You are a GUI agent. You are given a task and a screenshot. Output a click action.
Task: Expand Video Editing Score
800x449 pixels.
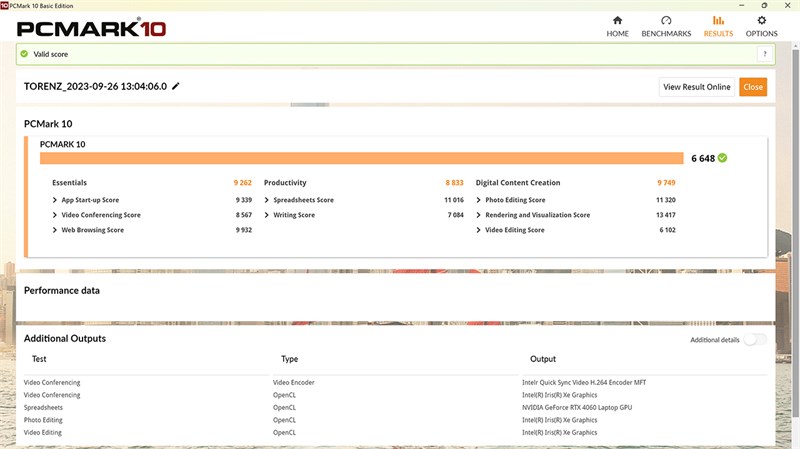click(x=478, y=230)
